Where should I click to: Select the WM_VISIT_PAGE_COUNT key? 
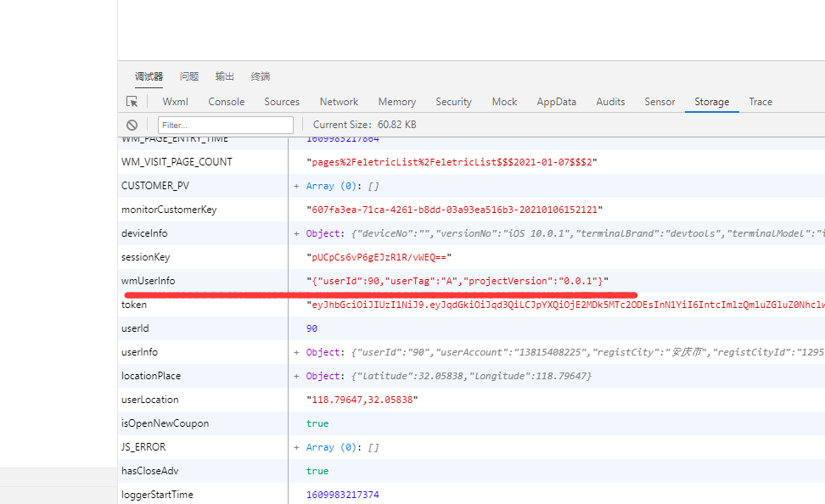[177, 162]
